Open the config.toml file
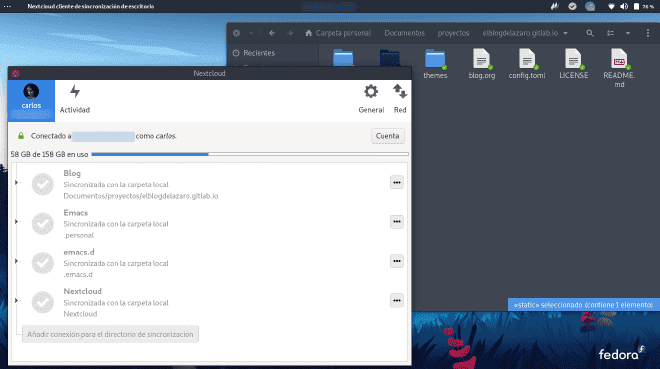The image size is (660, 369). click(x=527, y=64)
